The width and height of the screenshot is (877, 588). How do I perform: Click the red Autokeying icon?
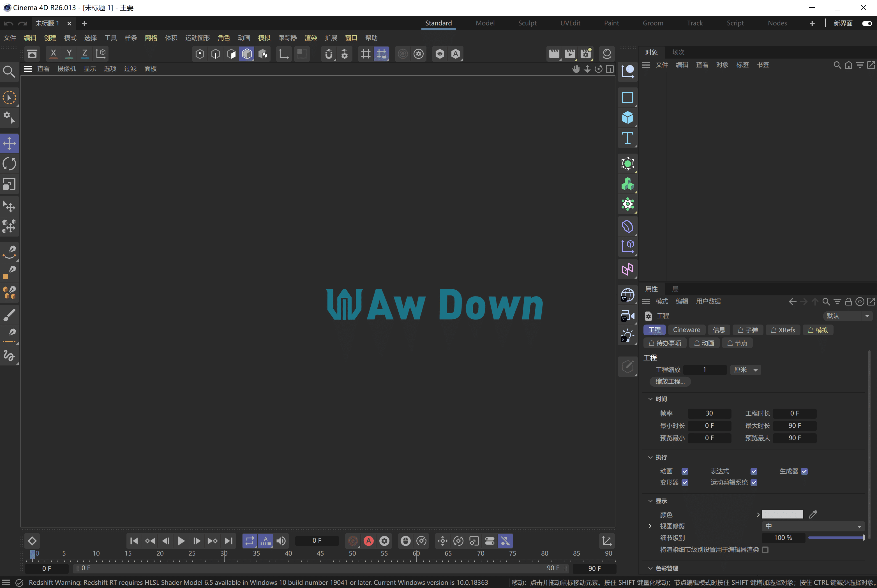pos(369,541)
